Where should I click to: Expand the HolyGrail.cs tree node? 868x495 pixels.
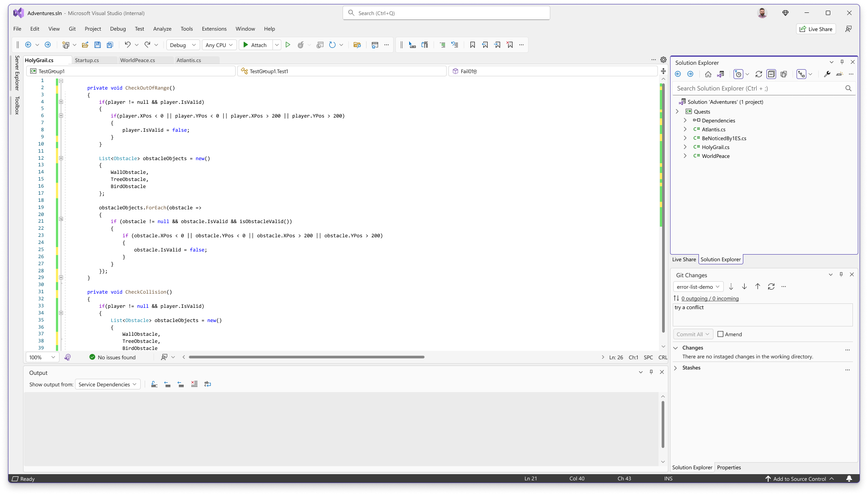point(685,147)
